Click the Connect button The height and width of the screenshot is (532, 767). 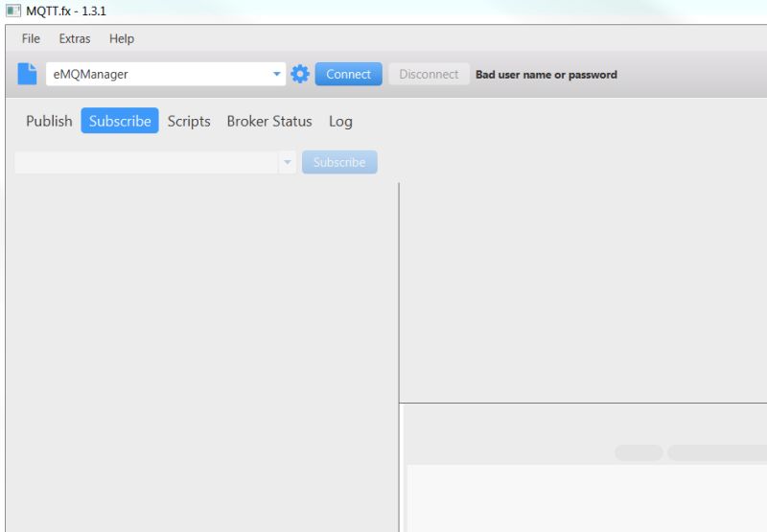coord(348,74)
